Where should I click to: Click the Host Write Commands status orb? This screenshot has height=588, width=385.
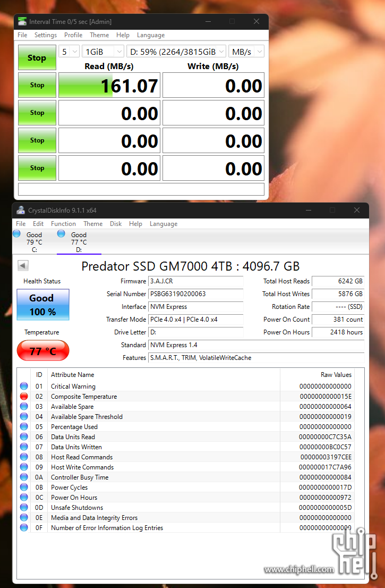[24, 467]
